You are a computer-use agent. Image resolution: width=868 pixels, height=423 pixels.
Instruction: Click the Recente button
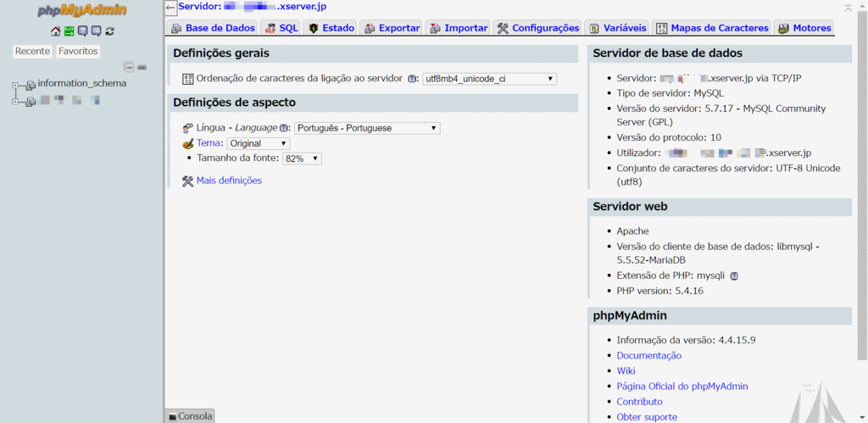(33, 52)
